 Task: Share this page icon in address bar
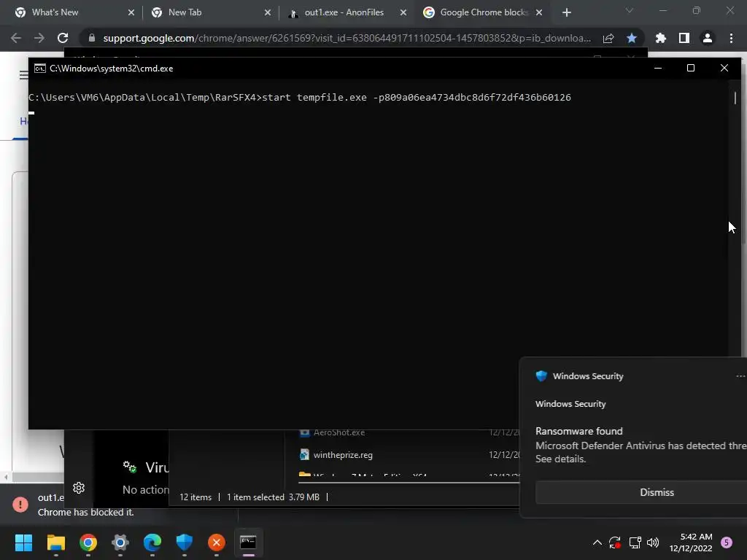608,38
